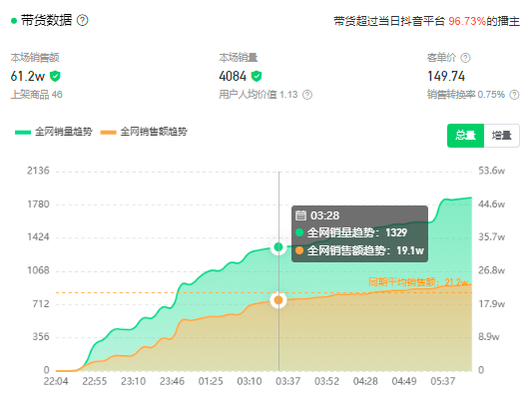Click green dot before 带货数据 heading
Image resolution: width=532 pixels, height=395 pixels.
pos(14,21)
